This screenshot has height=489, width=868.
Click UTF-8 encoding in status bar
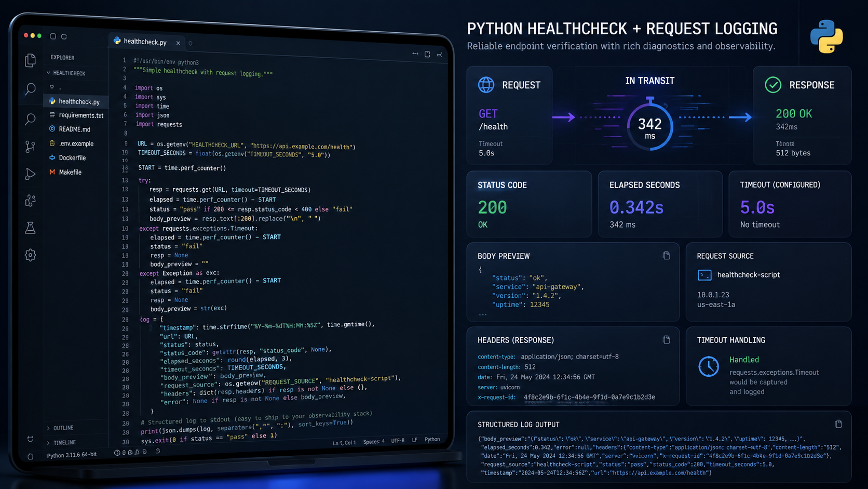point(398,441)
